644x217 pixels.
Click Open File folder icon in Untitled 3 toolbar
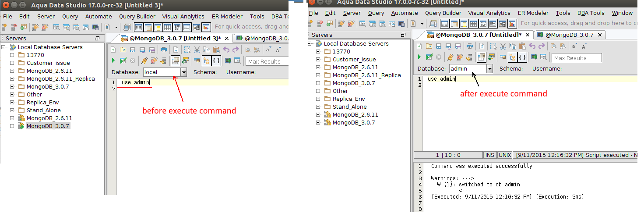point(123,50)
